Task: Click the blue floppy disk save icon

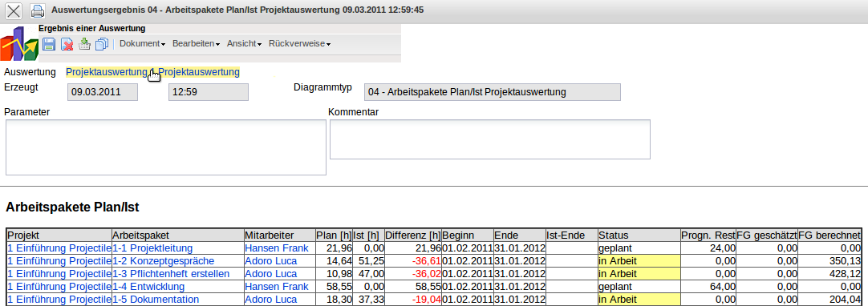Action: (49, 44)
